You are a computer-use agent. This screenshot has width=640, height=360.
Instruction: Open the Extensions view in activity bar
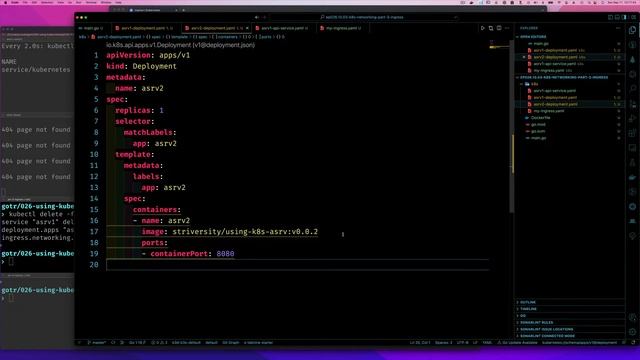[633, 133]
